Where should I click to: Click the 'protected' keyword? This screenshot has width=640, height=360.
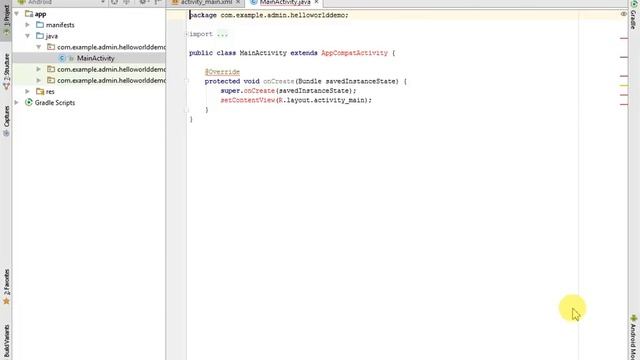click(x=222, y=81)
